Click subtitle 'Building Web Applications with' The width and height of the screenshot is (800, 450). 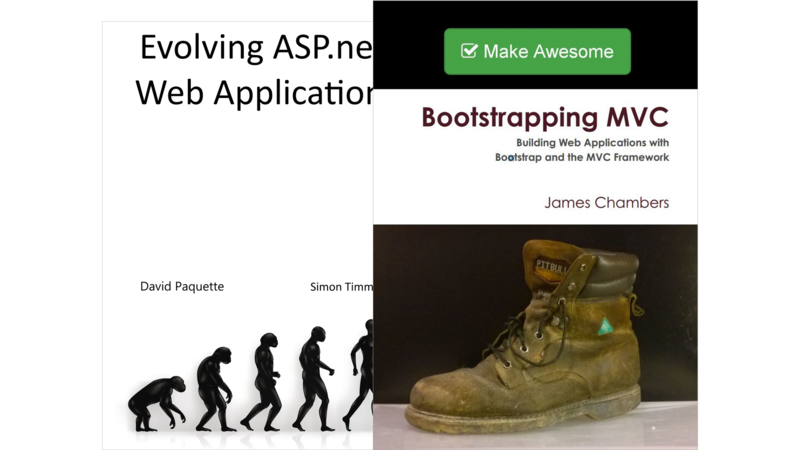(592, 142)
